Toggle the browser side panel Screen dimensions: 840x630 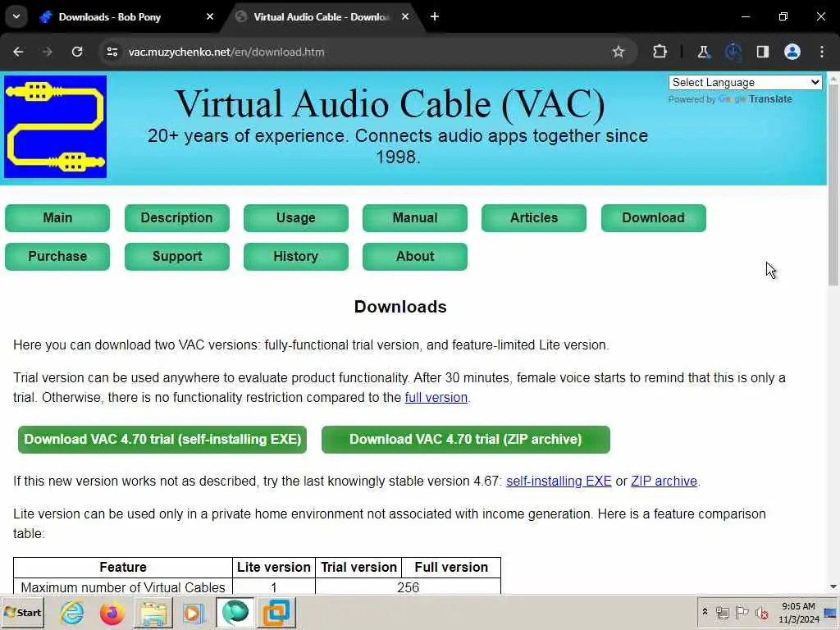tap(763, 52)
